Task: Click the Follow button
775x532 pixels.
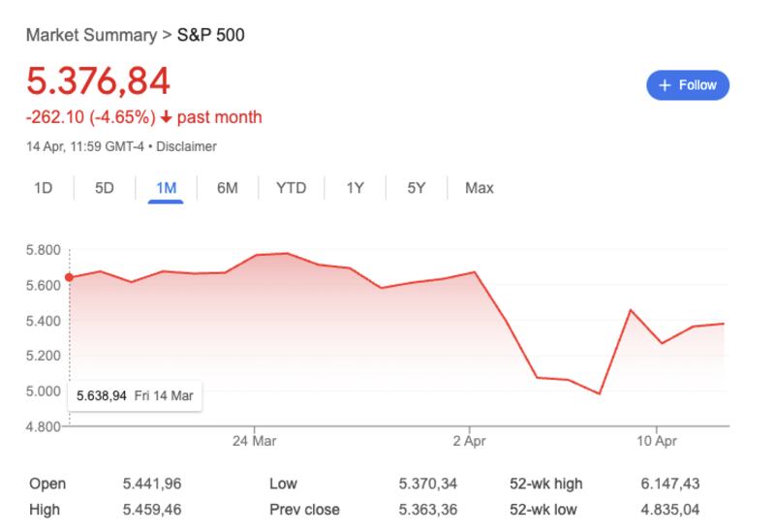Action: coord(687,85)
